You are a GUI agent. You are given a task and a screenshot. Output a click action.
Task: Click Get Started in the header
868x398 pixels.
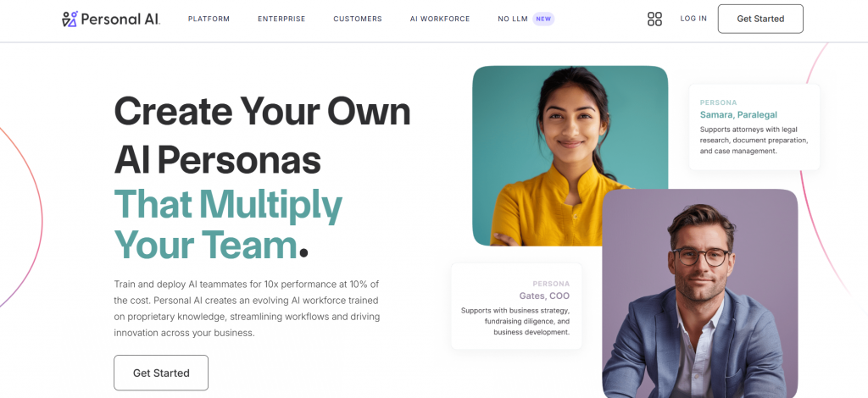tap(760, 19)
